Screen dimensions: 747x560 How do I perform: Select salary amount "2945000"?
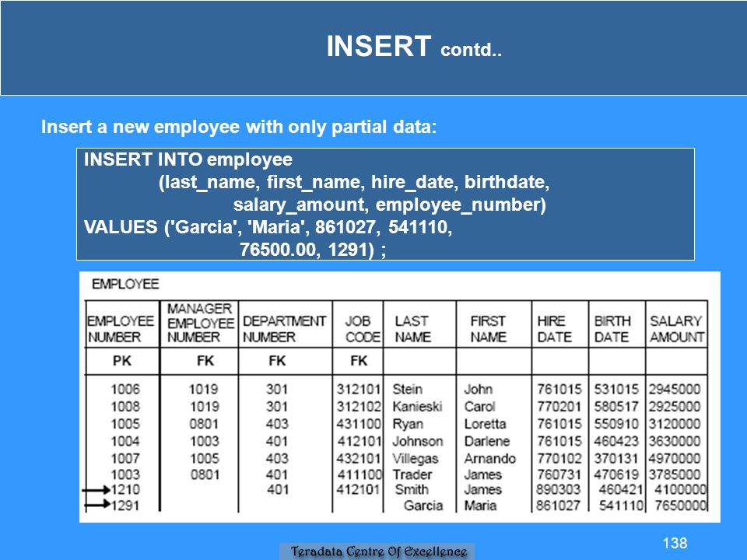(x=674, y=389)
